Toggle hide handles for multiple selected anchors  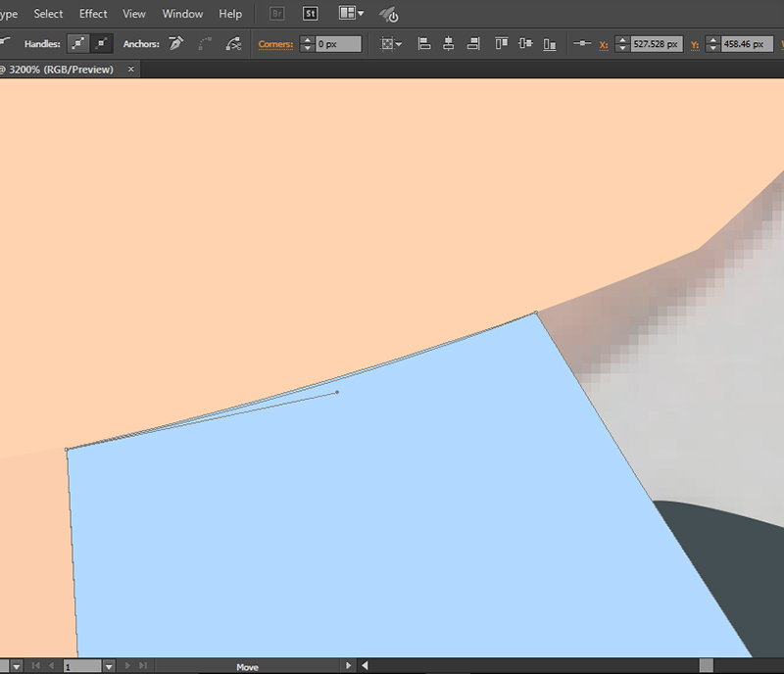point(102,44)
